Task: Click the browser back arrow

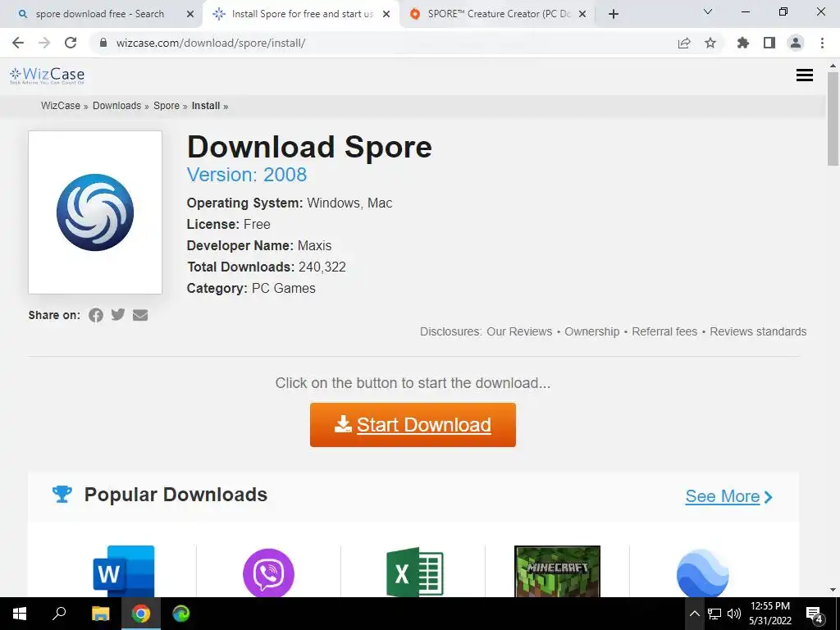Action: (x=18, y=43)
